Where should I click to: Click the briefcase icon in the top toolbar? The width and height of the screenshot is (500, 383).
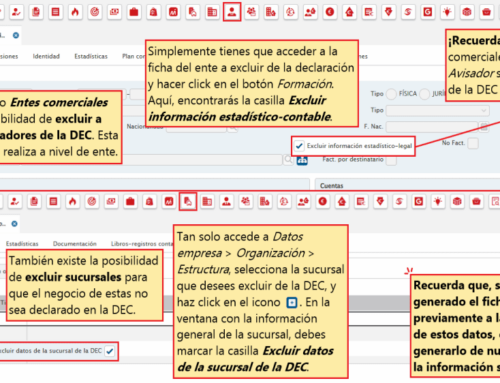134,12
